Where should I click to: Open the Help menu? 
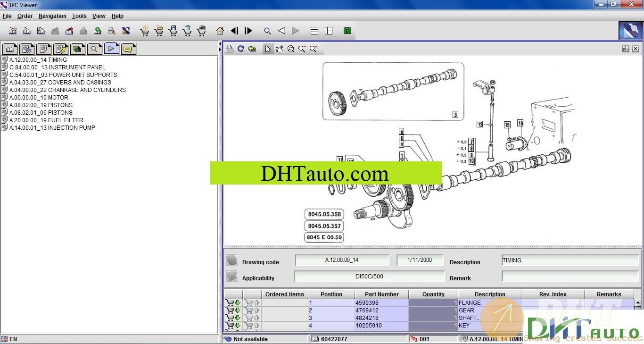point(117,16)
